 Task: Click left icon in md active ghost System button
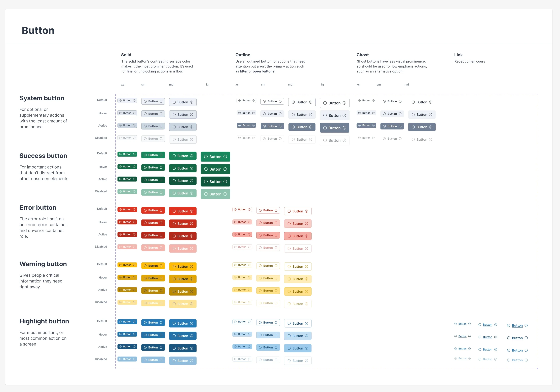point(413,127)
